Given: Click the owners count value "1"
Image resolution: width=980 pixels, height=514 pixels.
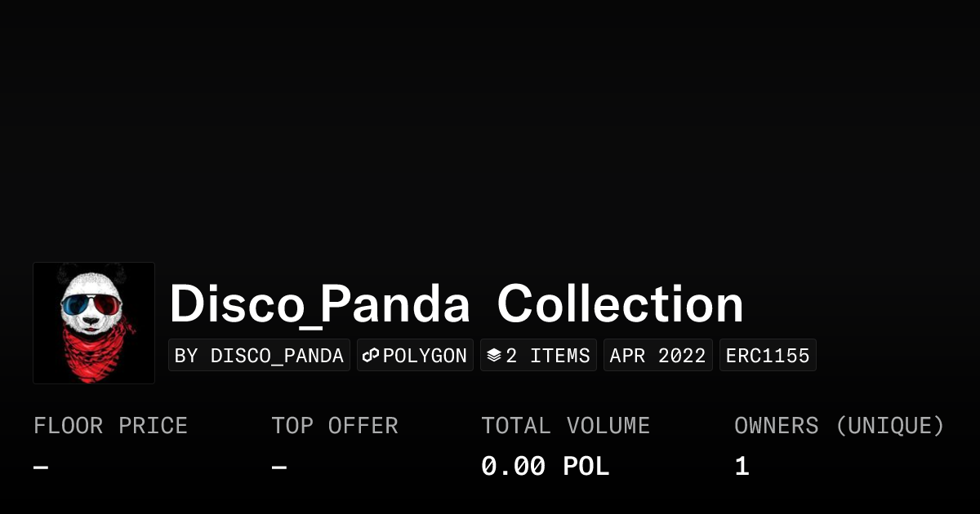Looking at the screenshot, I should [x=742, y=467].
